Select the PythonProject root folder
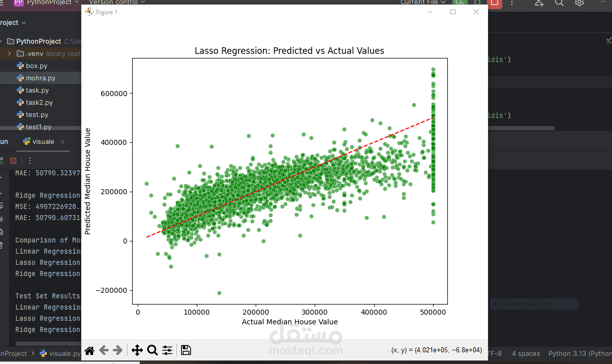Screen dimensions: 612x364 tap(39, 41)
